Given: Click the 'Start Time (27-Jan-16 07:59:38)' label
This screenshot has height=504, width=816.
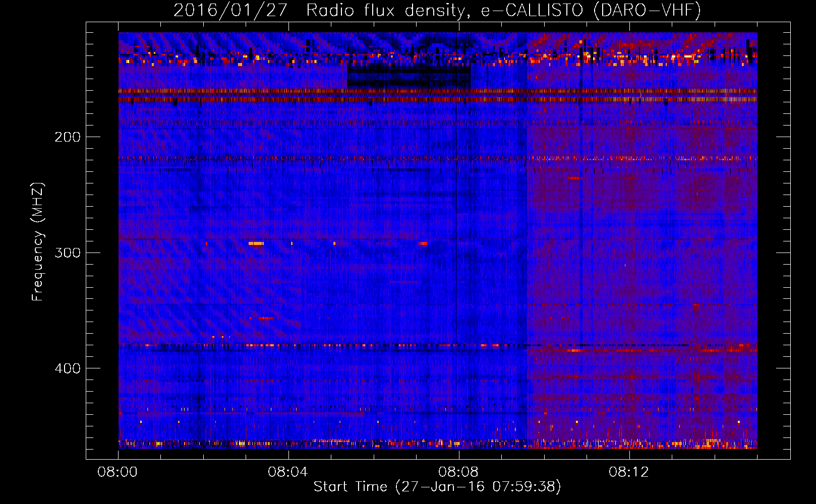Looking at the screenshot, I should 437,487.
